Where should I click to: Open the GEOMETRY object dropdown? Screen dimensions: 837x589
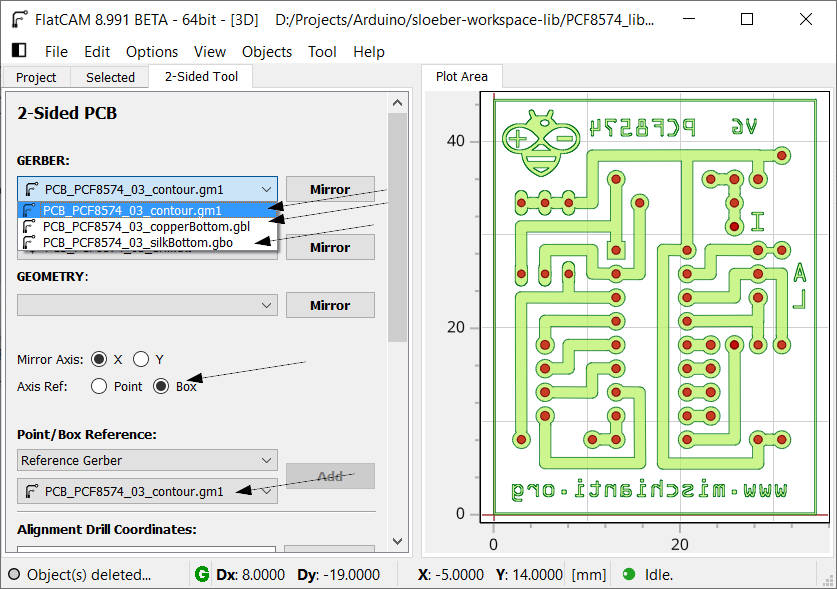147,305
